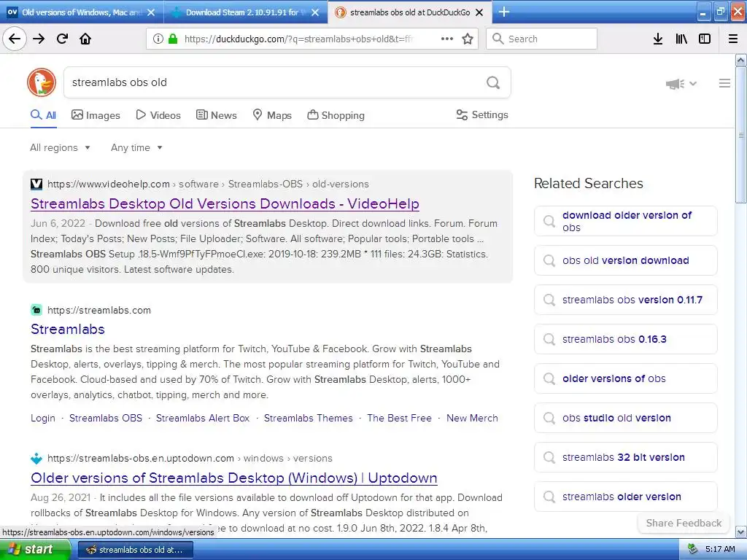747x560 pixels.
Task: Click the system tray icon near clock
Action: 692,549
